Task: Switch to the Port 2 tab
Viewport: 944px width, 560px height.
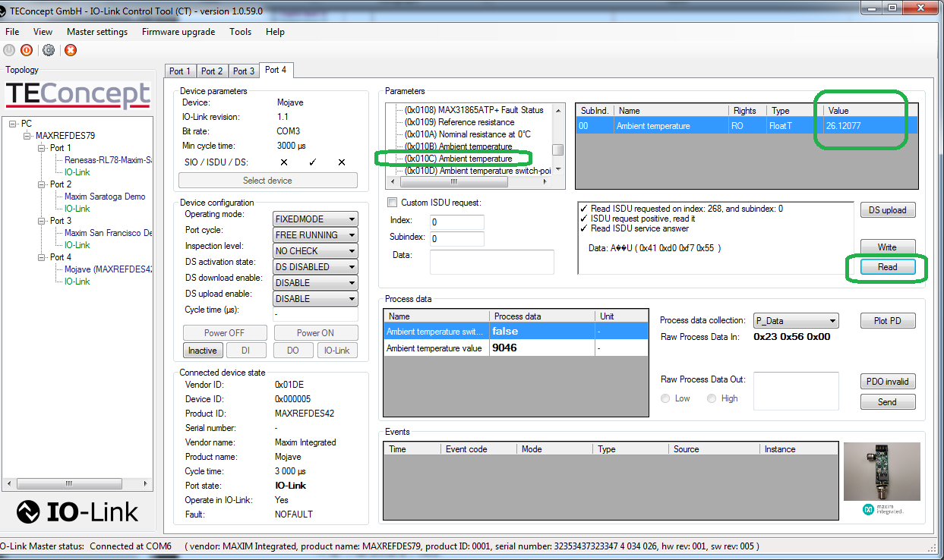Action: (212, 71)
